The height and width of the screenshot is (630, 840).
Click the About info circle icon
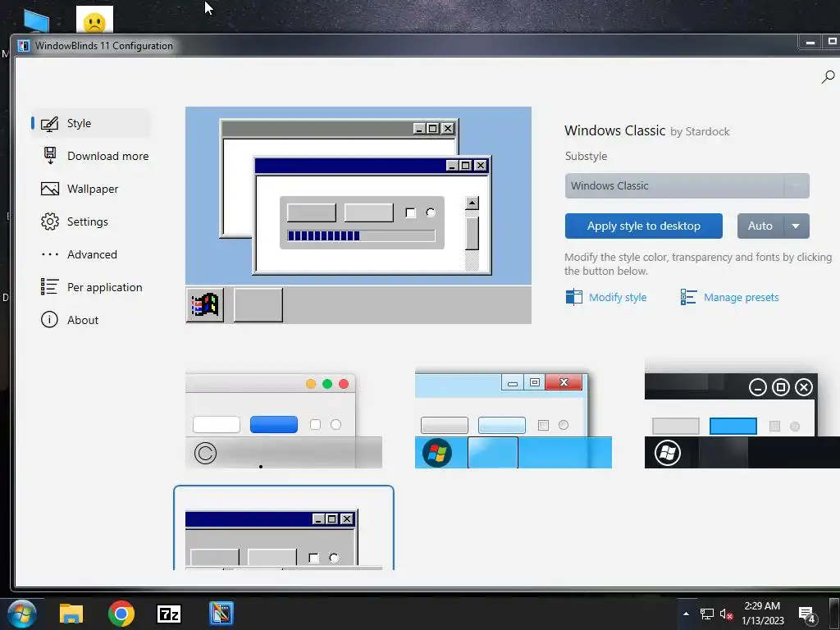point(49,320)
